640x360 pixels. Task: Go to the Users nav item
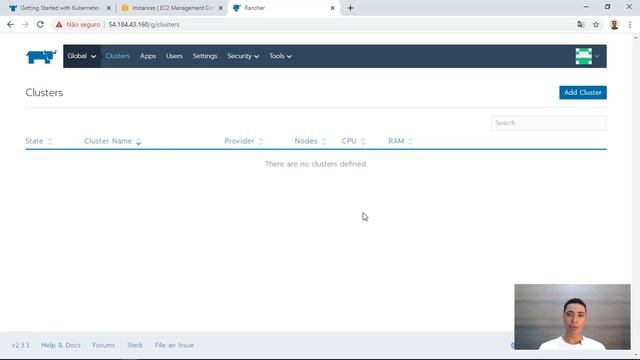(174, 56)
